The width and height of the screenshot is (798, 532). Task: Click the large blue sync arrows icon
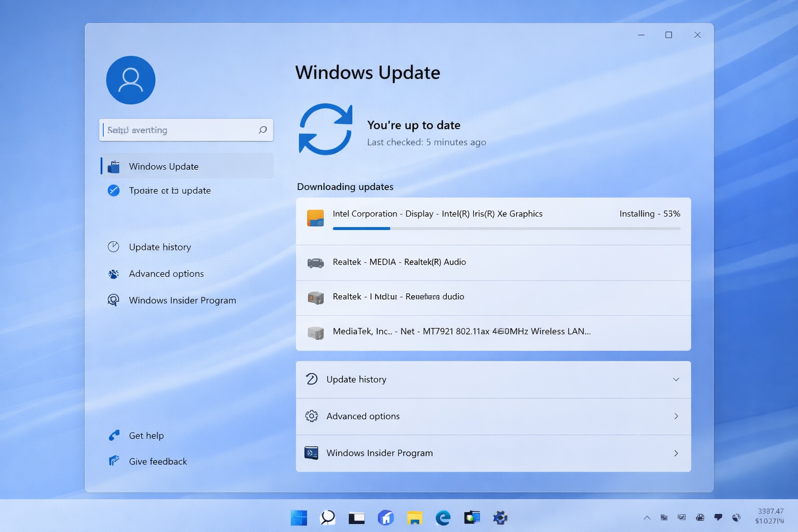[326, 129]
